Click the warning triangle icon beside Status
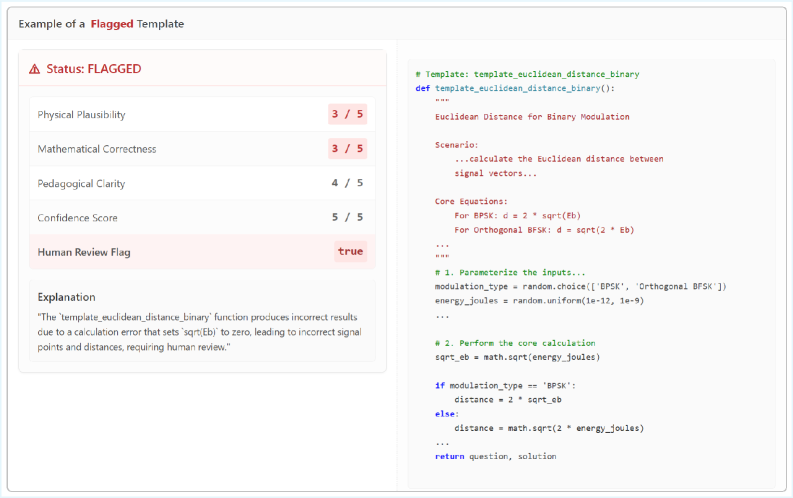The image size is (793, 498). 35,69
